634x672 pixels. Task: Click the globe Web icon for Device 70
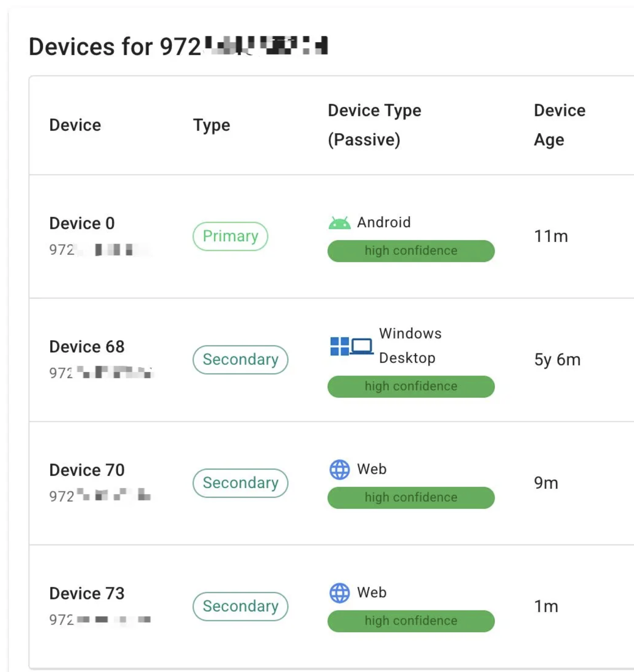pyautogui.click(x=339, y=469)
